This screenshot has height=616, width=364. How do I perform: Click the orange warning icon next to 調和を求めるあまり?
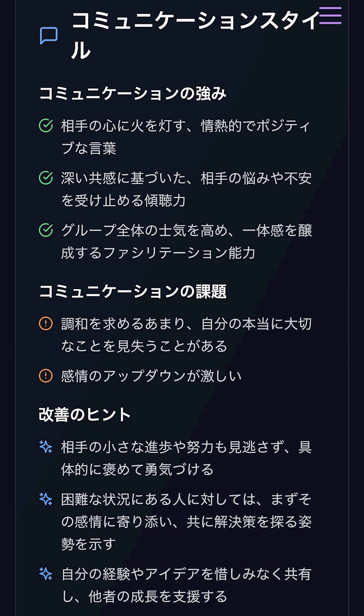(46, 323)
